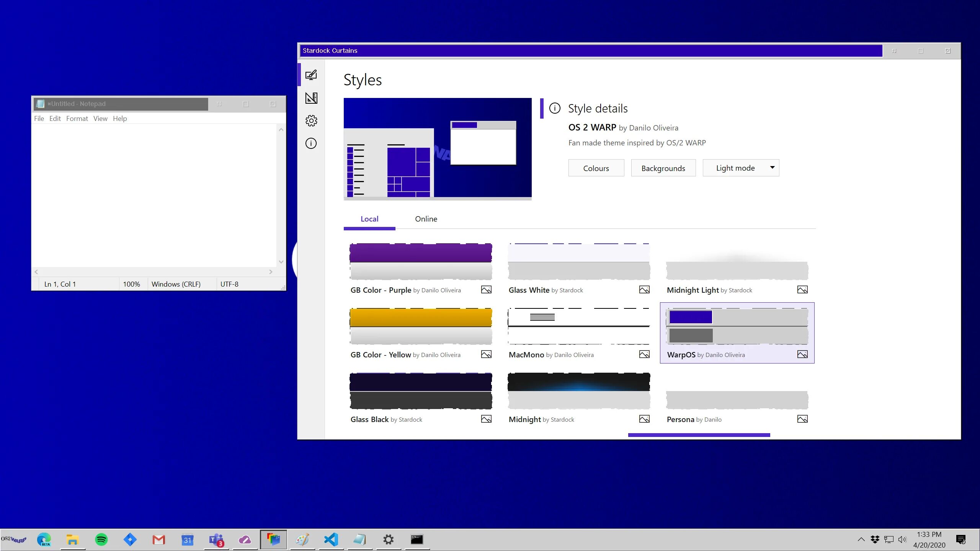Click 'Windows (CRLF)' in Notepad status bar

coord(176,284)
